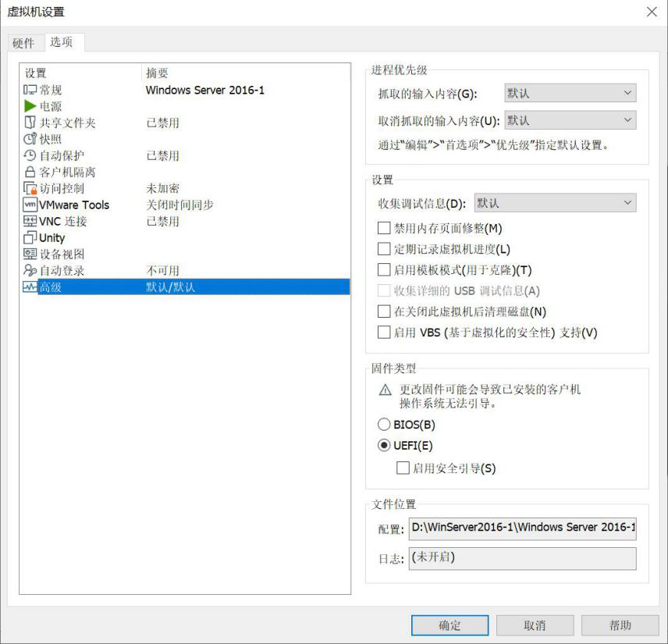668x644 pixels.
Task: Select the 客户机隔离 settings row
Action: click(186, 172)
